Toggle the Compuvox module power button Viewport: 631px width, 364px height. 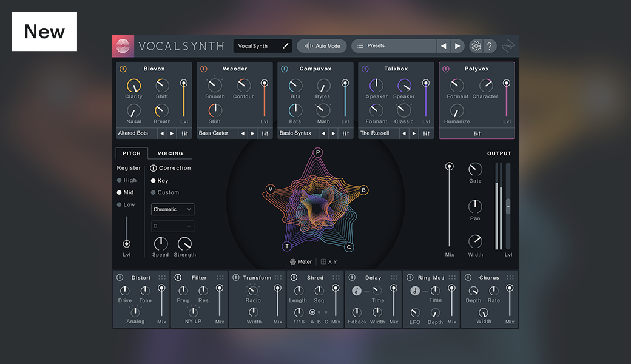pos(285,69)
